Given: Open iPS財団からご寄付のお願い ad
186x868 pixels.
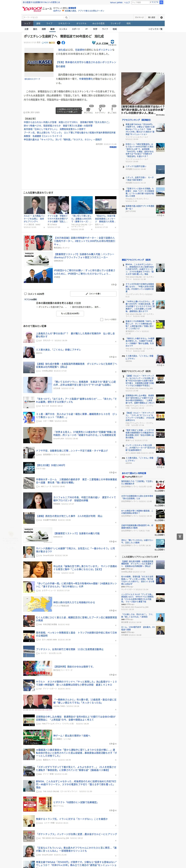Looking at the screenshot, I should tap(84, 272).
